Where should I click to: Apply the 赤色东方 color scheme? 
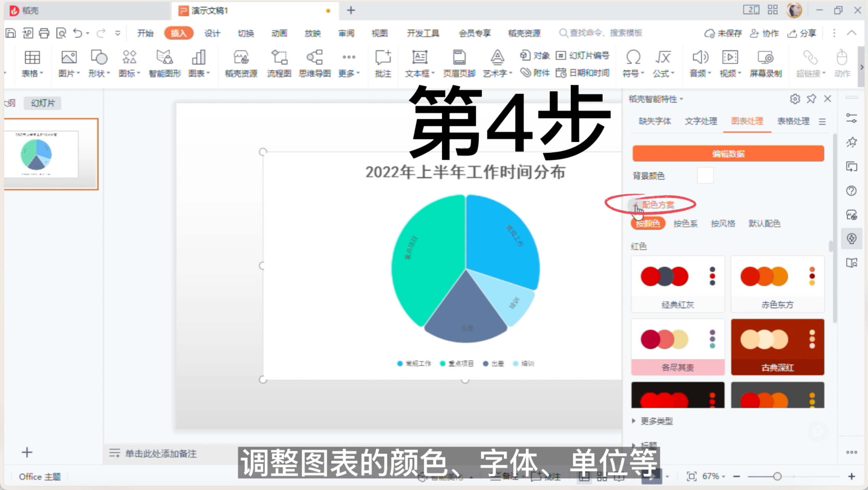pos(778,284)
